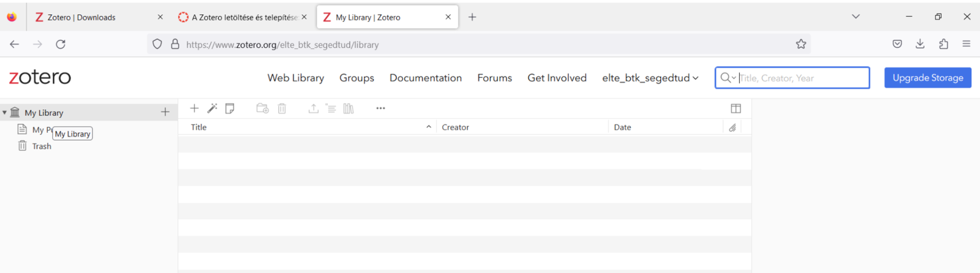Go forward with the browser forward arrow
The height and width of the screenshot is (273, 980).
pyautogui.click(x=37, y=44)
